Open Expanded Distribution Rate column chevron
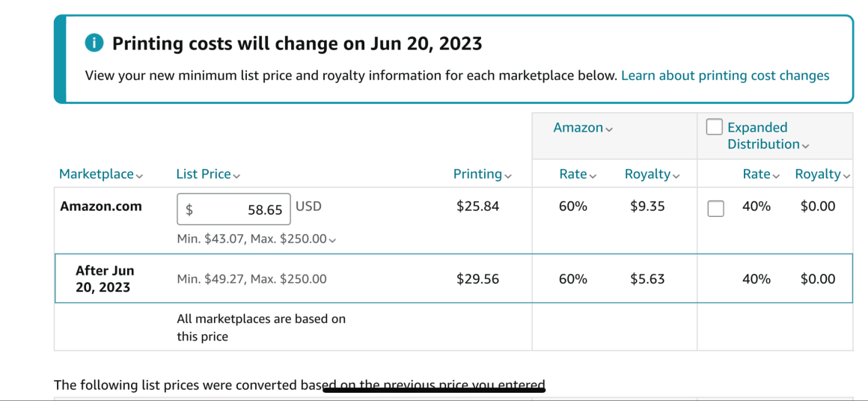868x401 pixels. [x=776, y=176]
